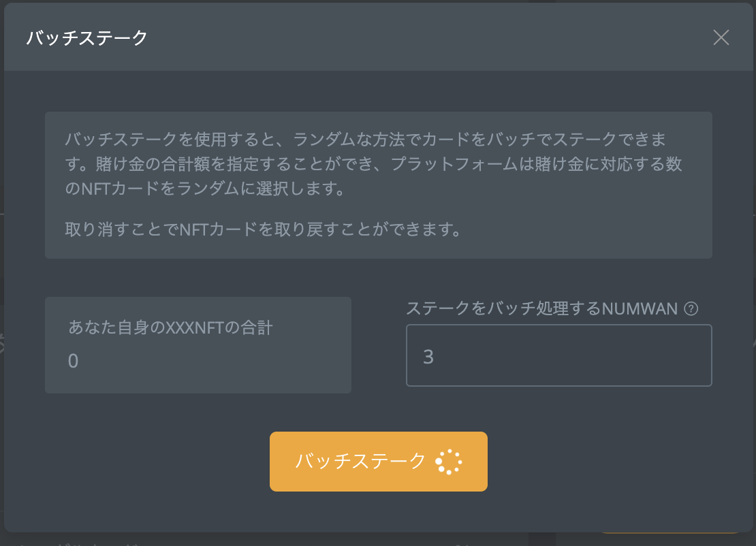Click the XXXNFT total value 0
756x546 pixels.
click(74, 361)
